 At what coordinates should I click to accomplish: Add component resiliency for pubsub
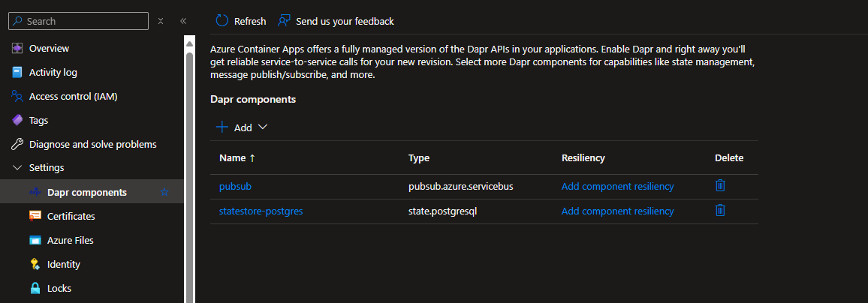pyautogui.click(x=618, y=186)
